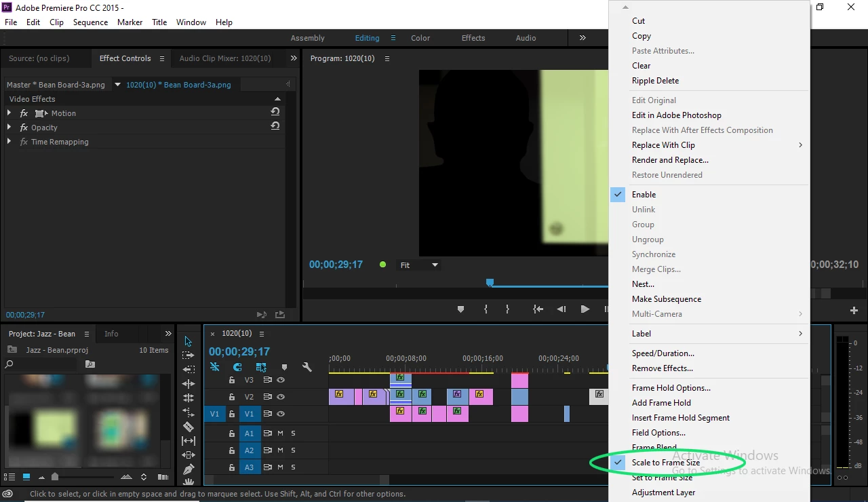Switch to Audio Clip Mixer tab

click(x=225, y=58)
